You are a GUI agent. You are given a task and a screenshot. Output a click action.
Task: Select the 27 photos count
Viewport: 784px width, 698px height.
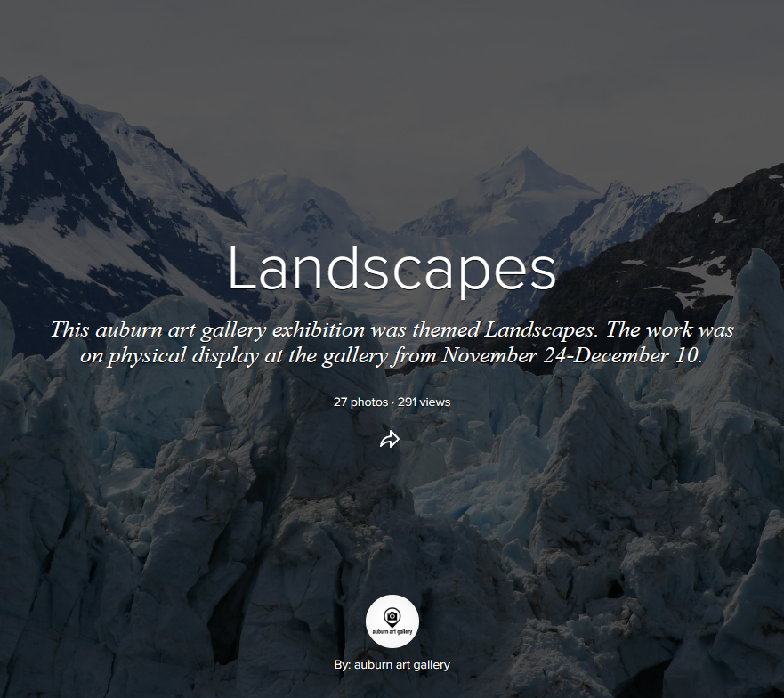click(x=360, y=402)
